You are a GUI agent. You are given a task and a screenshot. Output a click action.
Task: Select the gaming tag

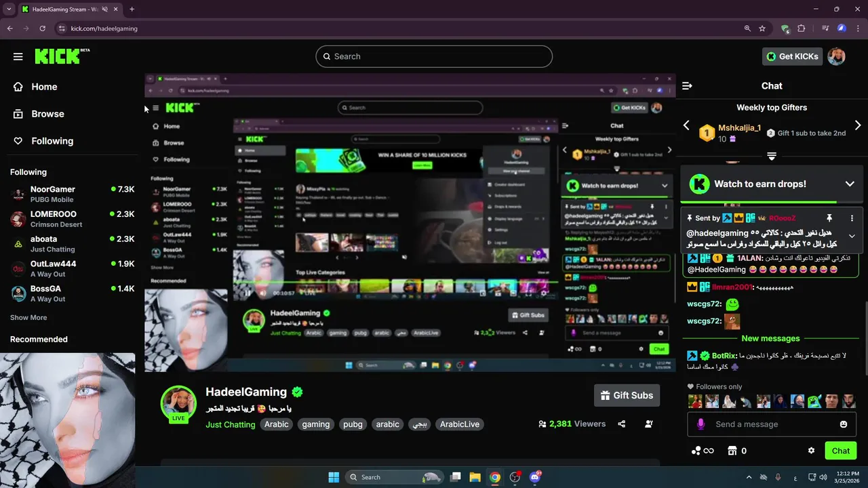[316, 424]
